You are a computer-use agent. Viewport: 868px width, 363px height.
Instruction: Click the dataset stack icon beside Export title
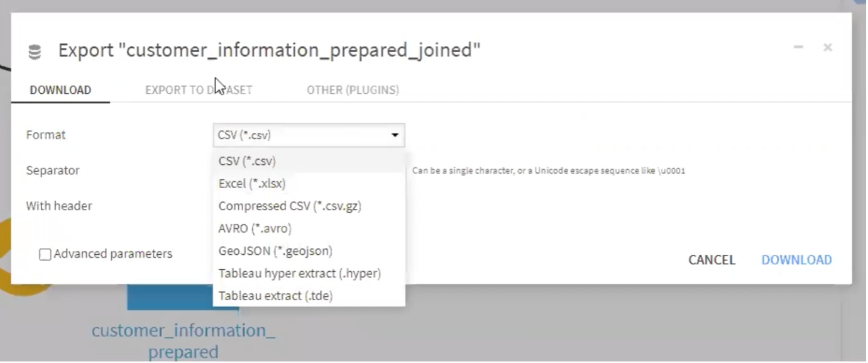click(35, 52)
